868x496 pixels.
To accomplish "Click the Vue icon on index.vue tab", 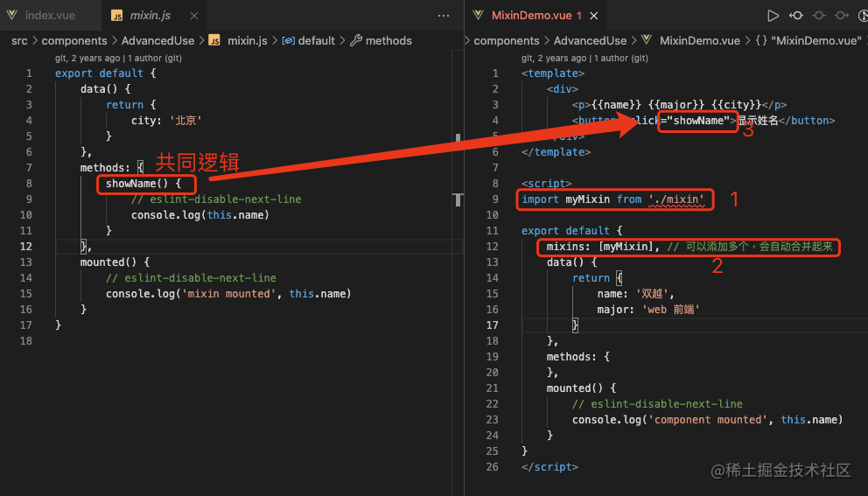I will (x=13, y=16).
